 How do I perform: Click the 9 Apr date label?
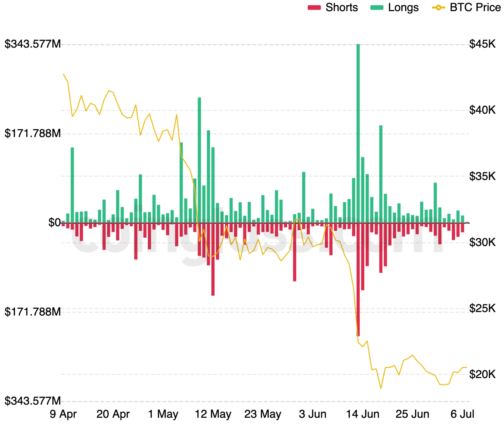tap(63, 414)
